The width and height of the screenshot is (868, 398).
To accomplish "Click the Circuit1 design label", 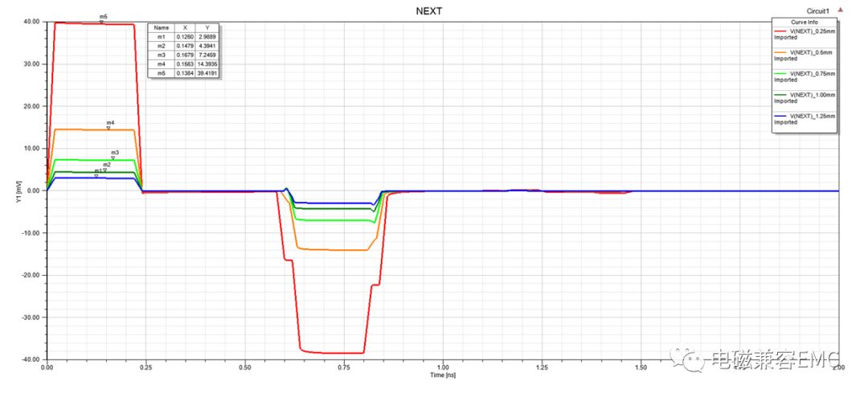I will coord(818,11).
